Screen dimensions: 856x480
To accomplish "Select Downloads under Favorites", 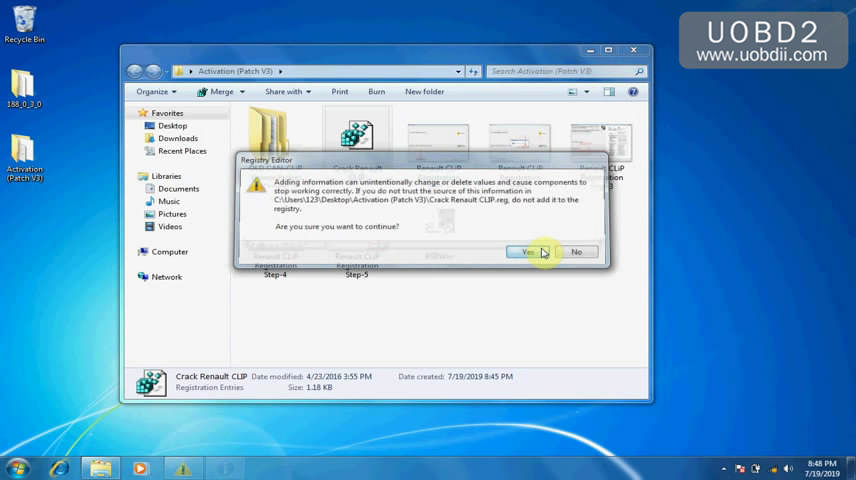I will click(177, 138).
